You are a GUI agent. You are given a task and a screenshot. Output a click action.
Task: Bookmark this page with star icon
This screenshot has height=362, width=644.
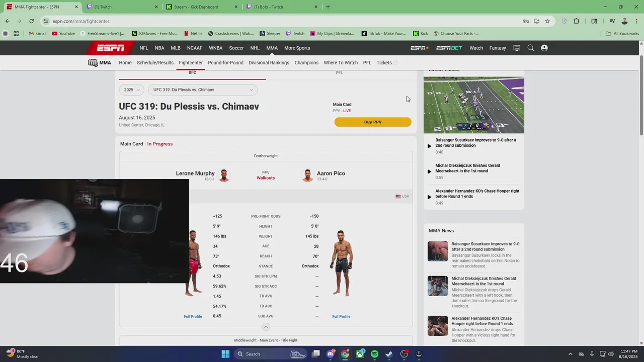[x=547, y=21]
